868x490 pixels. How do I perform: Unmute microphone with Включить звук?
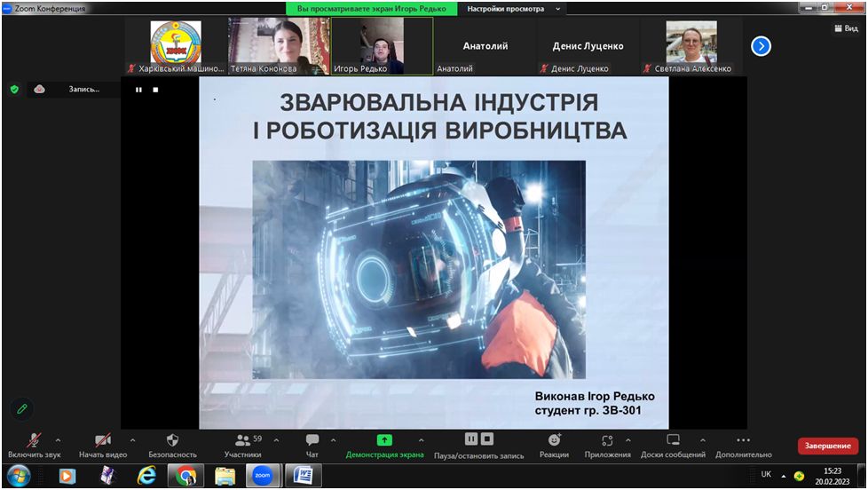click(x=34, y=446)
